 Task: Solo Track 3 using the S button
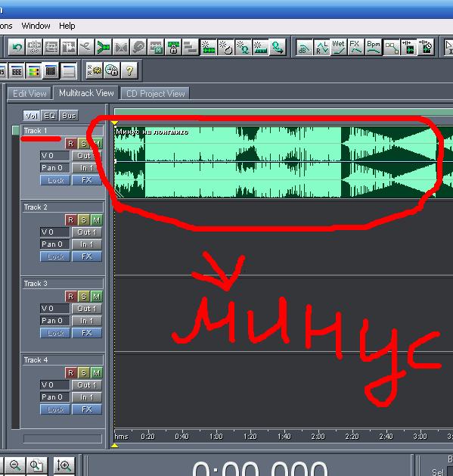83,297
